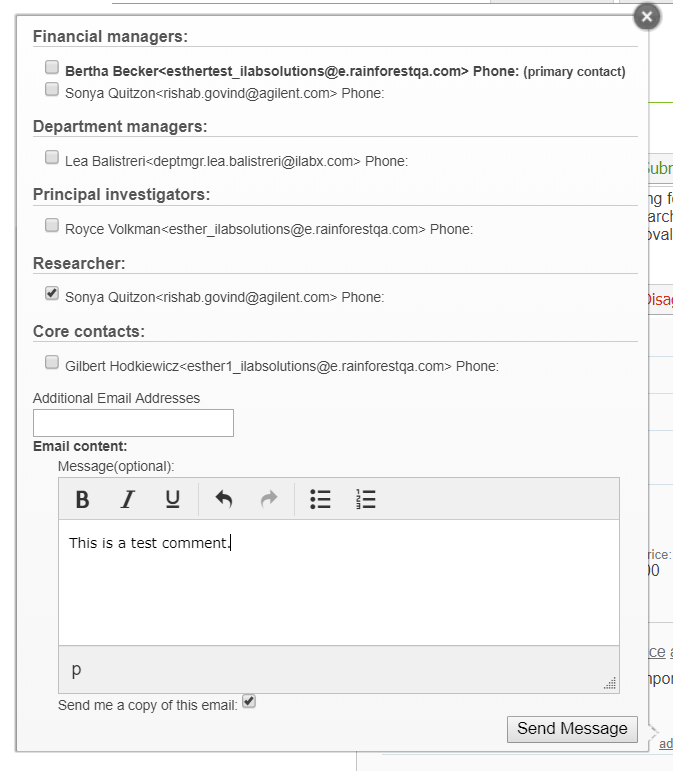Toggle bold formatting in message editor
The image size is (673, 771).
click(x=83, y=499)
